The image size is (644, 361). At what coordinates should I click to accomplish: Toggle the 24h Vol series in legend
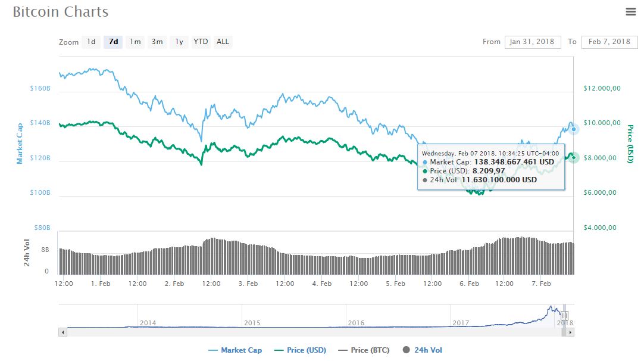[423, 350]
